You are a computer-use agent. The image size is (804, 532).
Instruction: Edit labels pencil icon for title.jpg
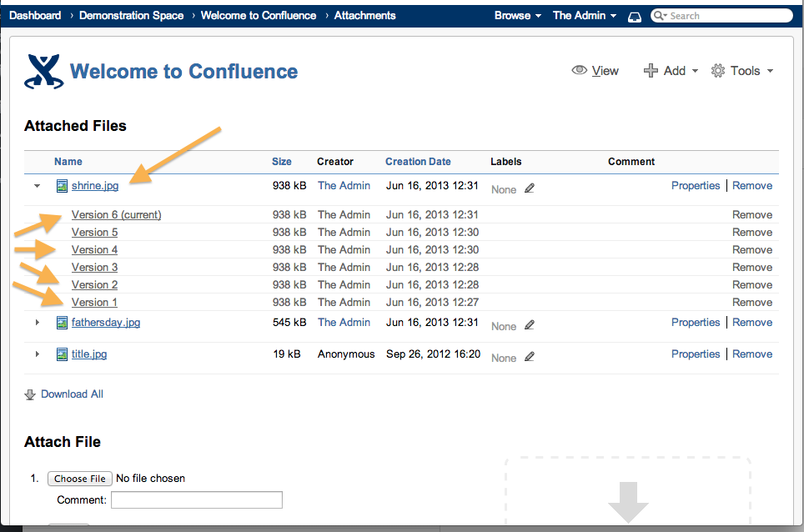tap(530, 357)
